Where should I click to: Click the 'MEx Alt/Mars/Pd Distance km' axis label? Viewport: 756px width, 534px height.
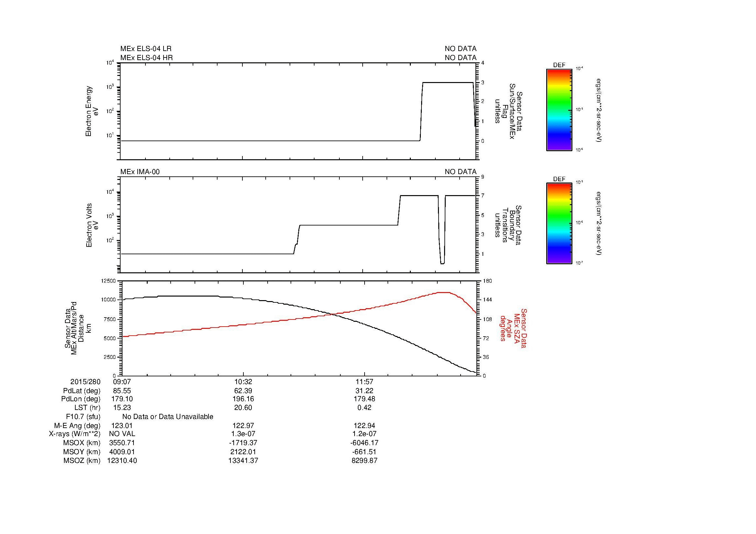tap(78, 328)
